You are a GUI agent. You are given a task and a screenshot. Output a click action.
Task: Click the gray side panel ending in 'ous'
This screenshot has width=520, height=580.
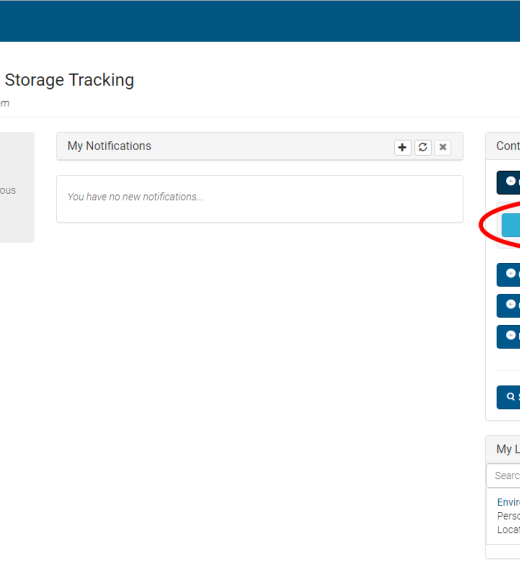click(17, 187)
